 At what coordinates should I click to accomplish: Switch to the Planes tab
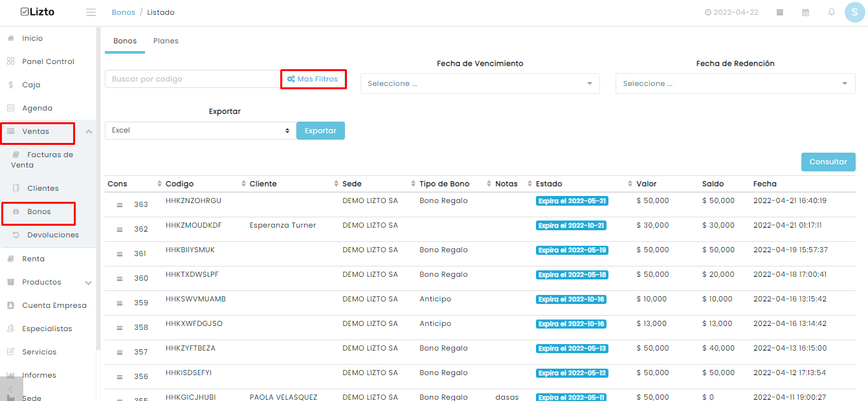point(166,41)
